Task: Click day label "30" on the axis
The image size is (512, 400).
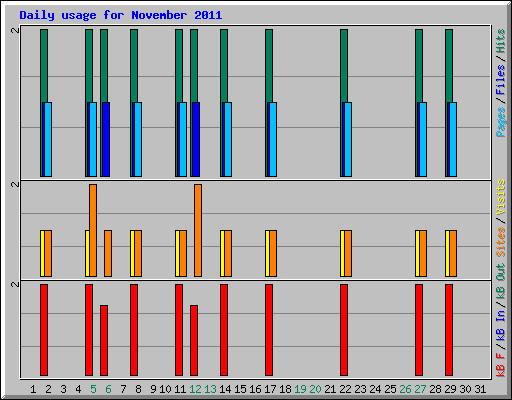Action: [465, 389]
